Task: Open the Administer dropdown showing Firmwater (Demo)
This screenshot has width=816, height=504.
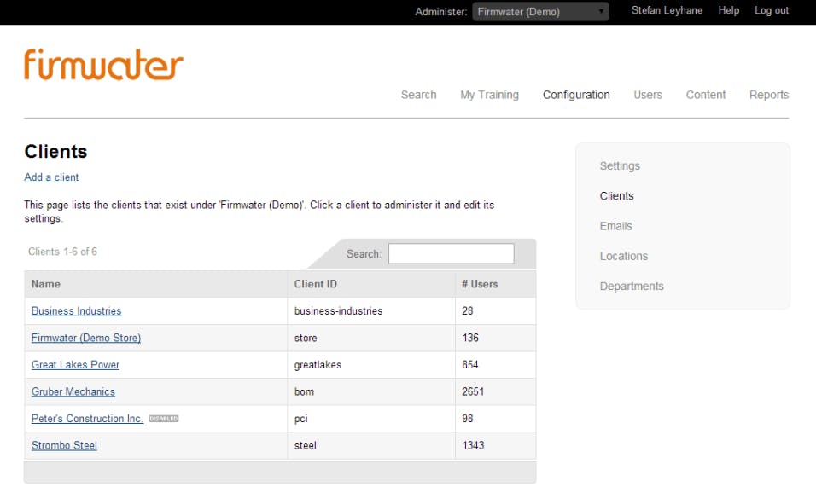Action: 540,11
